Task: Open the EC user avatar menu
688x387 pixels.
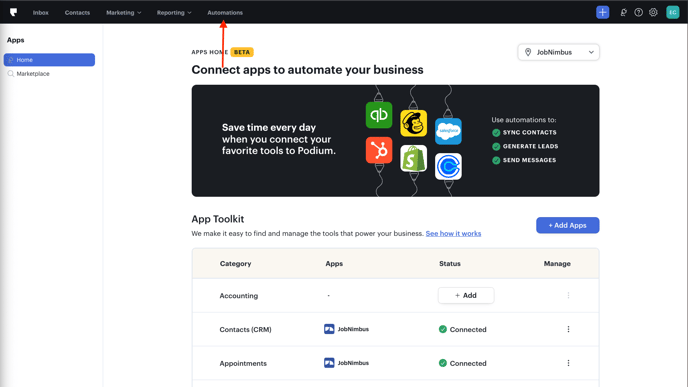Action: click(x=673, y=12)
